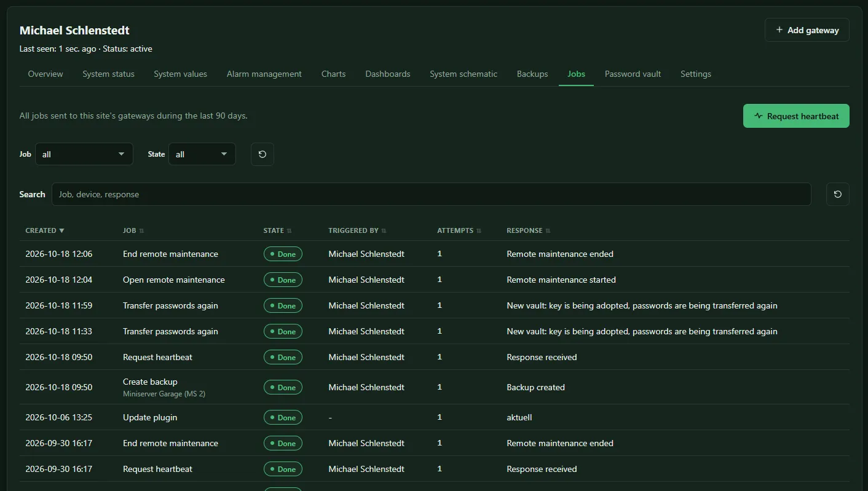Click the Done badge for the 12:06 job
The height and width of the screenshot is (491, 868).
pyautogui.click(x=283, y=254)
